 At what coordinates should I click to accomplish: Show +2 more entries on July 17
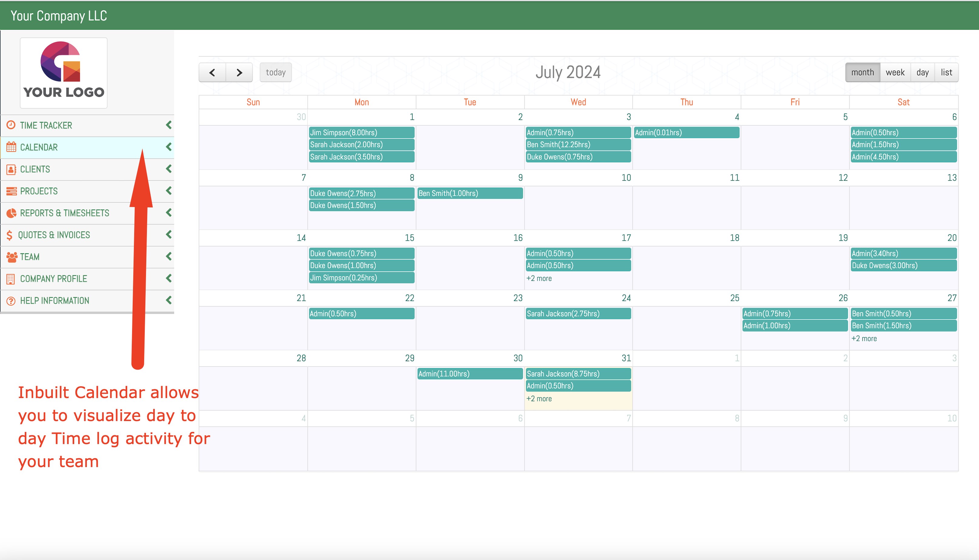pyautogui.click(x=539, y=278)
